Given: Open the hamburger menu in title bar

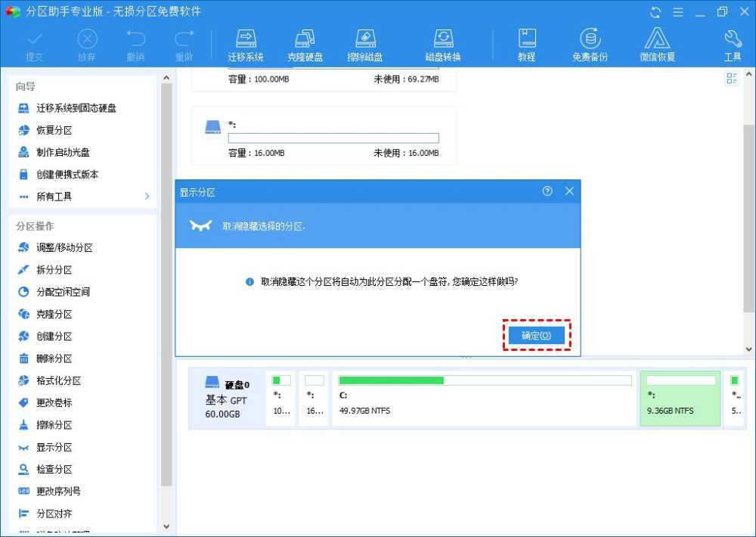Looking at the screenshot, I should click(678, 11).
